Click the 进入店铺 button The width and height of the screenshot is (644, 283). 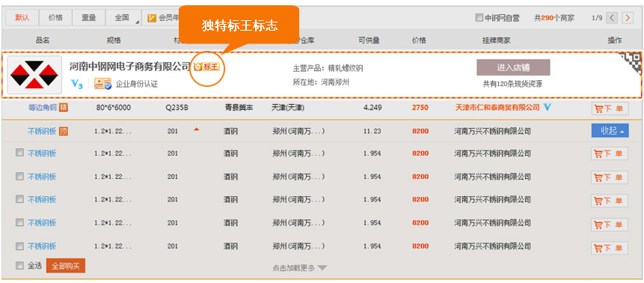click(513, 67)
